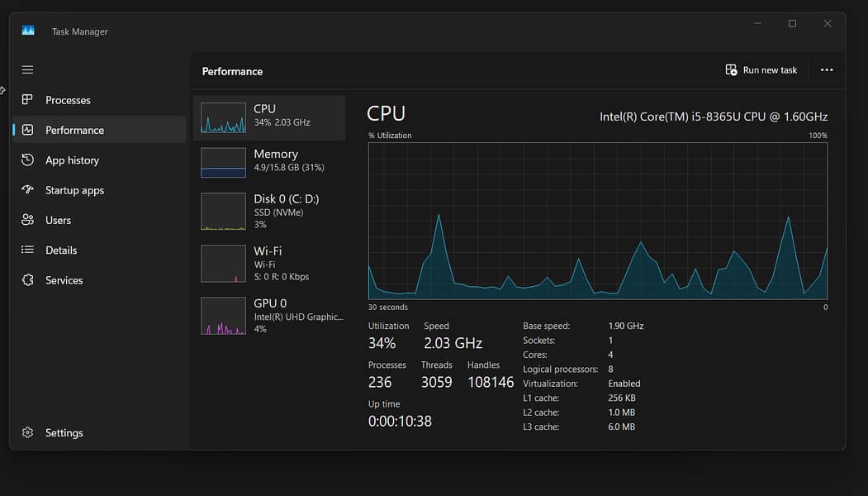Select the Startup apps gauge icon
This screenshot has height=496, width=868.
[27, 190]
